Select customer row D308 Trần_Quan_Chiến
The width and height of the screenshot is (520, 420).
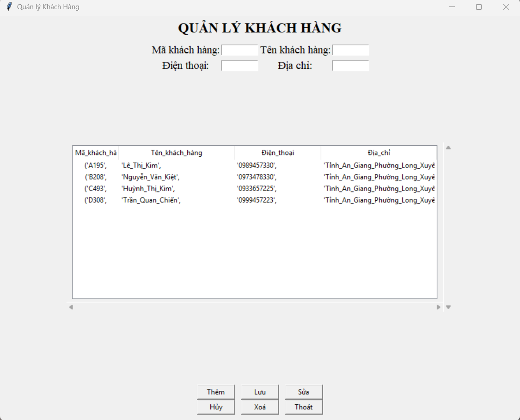pyautogui.click(x=255, y=200)
